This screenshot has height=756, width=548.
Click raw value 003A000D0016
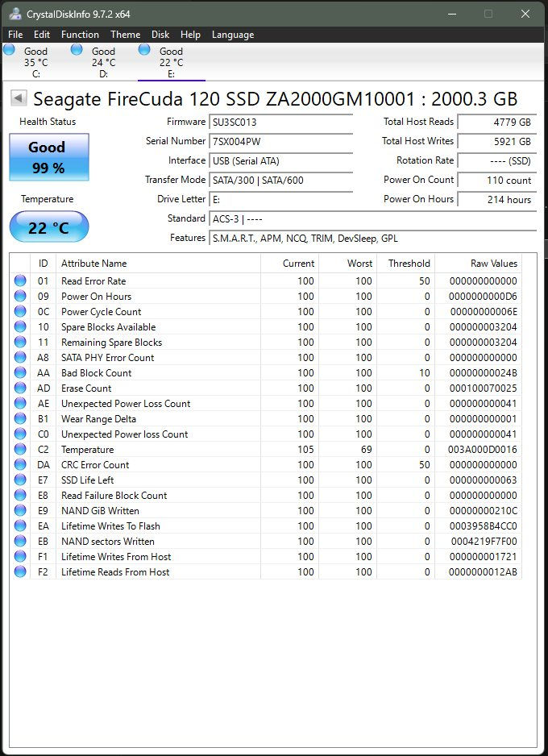click(x=483, y=450)
